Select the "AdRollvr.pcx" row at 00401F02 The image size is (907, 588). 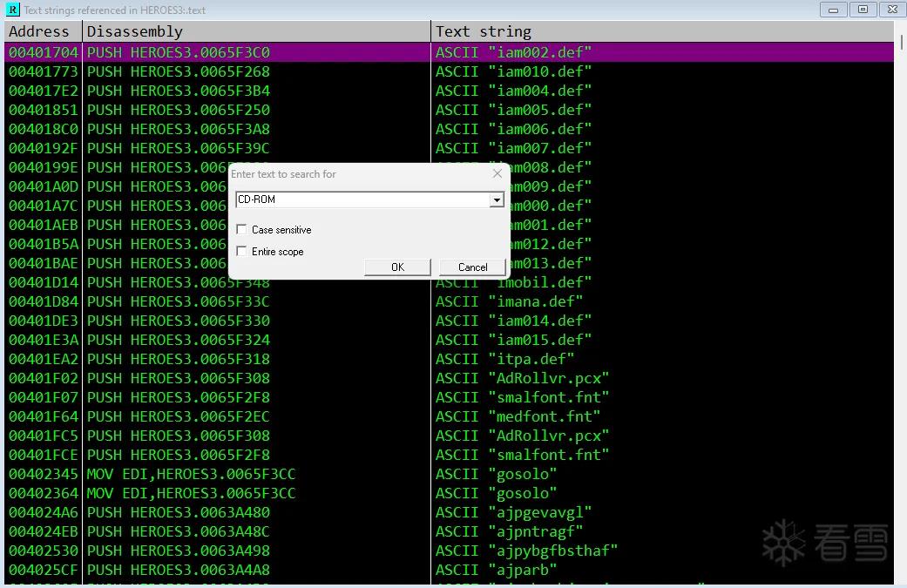click(449, 378)
